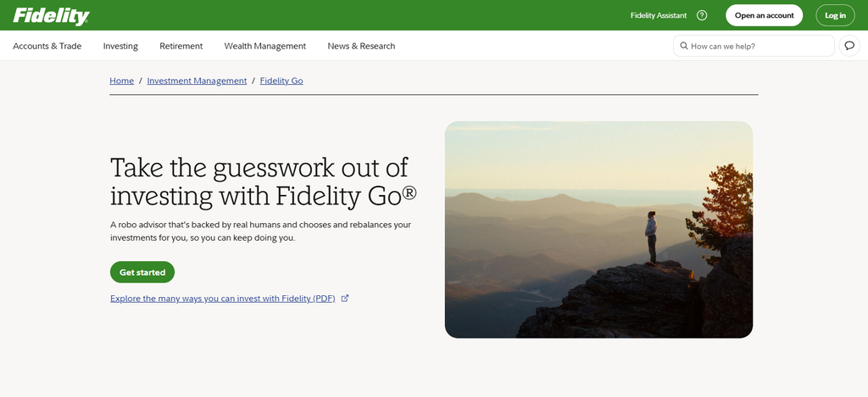Click the search magnifier icon

coord(684,46)
